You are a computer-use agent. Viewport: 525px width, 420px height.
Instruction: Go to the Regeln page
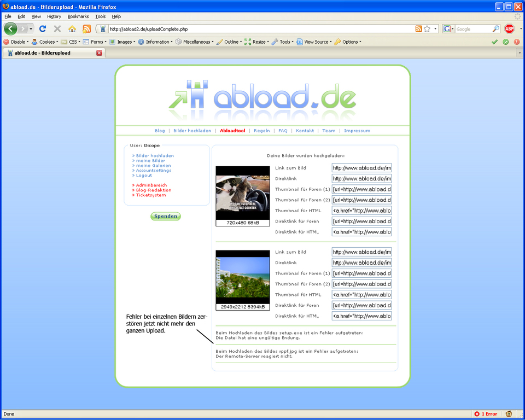[x=262, y=131]
